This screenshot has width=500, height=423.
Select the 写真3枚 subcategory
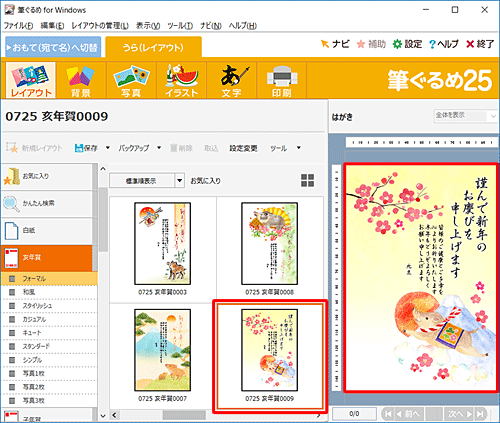(49, 400)
